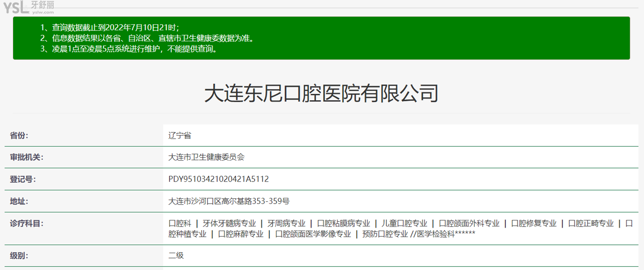Click 口腔颌面外科专业 in the department list
Screen dimensions: 644x270
pyautogui.click(x=469, y=223)
